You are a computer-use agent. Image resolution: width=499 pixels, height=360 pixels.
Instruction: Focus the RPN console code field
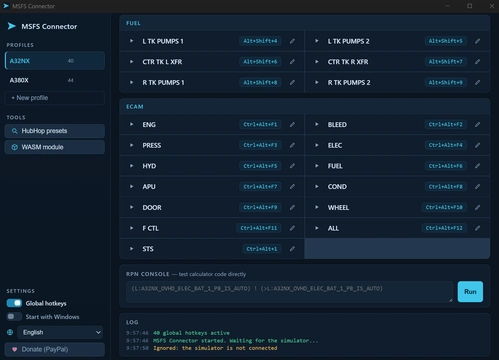289,292
